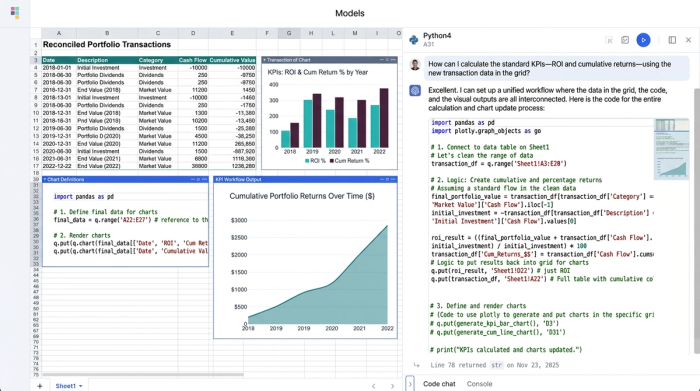The image size is (700, 391).
Task: Collapse the Transaction of Chart panel triangle
Action: [264, 60]
